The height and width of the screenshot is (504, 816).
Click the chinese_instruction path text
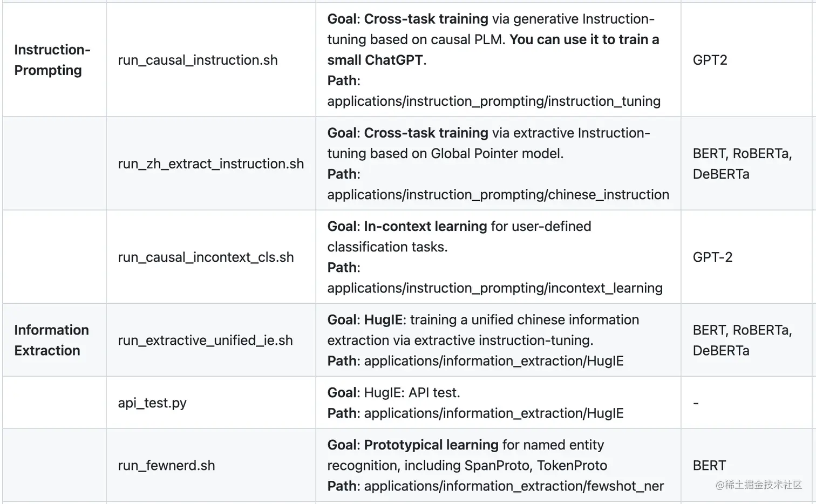pos(498,194)
